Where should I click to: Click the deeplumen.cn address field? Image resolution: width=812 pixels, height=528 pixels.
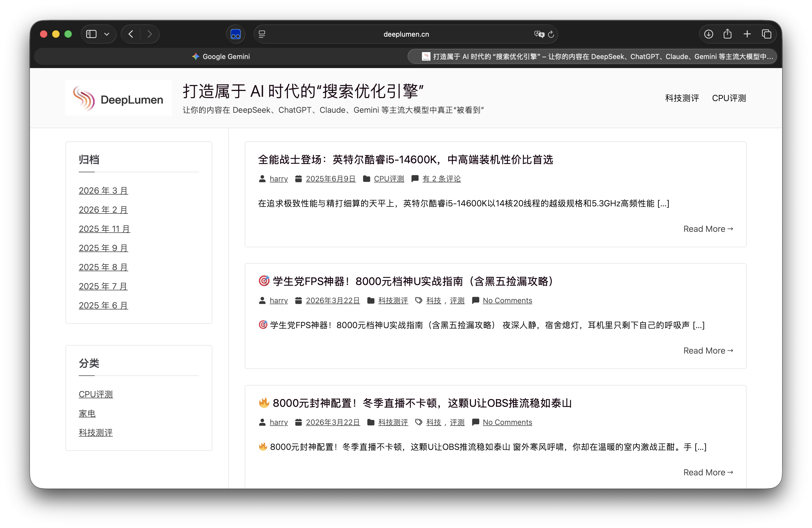tap(406, 34)
